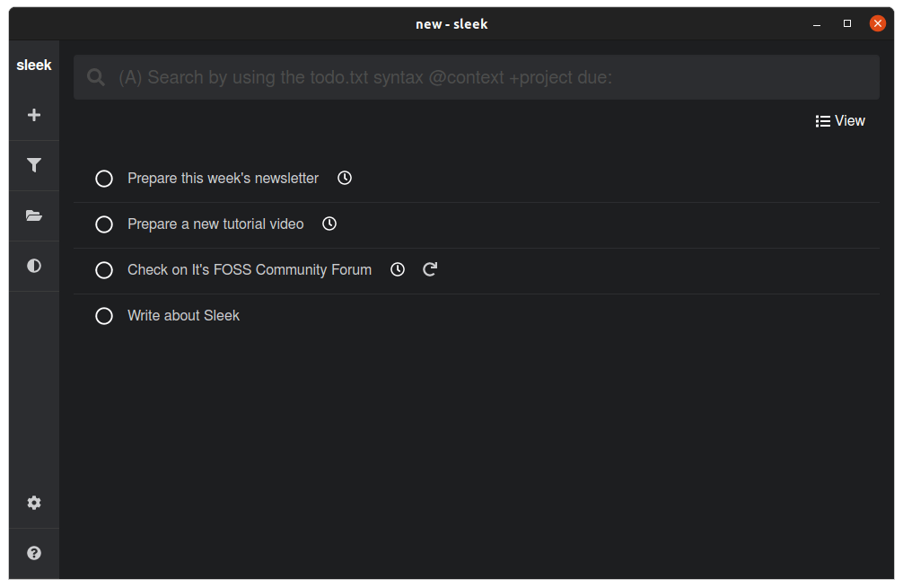
Task: Open a todo file via the folder icon
Action: tap(33, 215)
